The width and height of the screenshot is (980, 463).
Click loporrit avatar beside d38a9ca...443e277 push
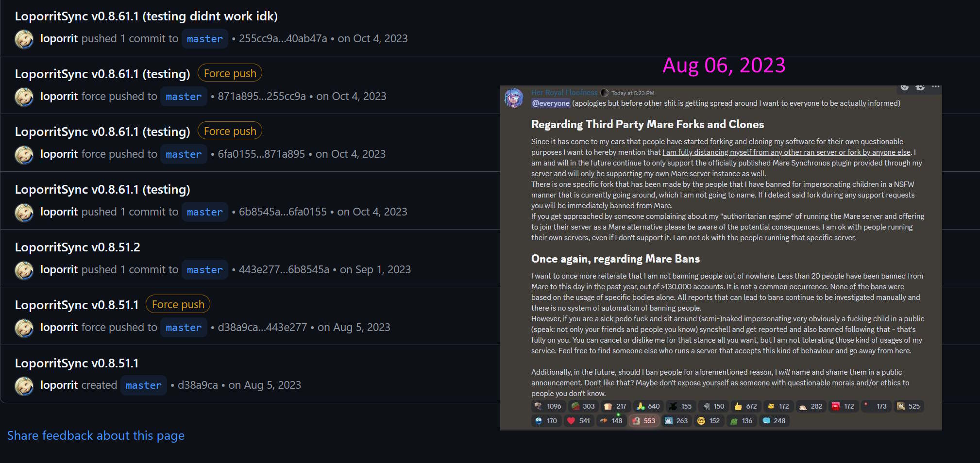(x=24, y=328)
